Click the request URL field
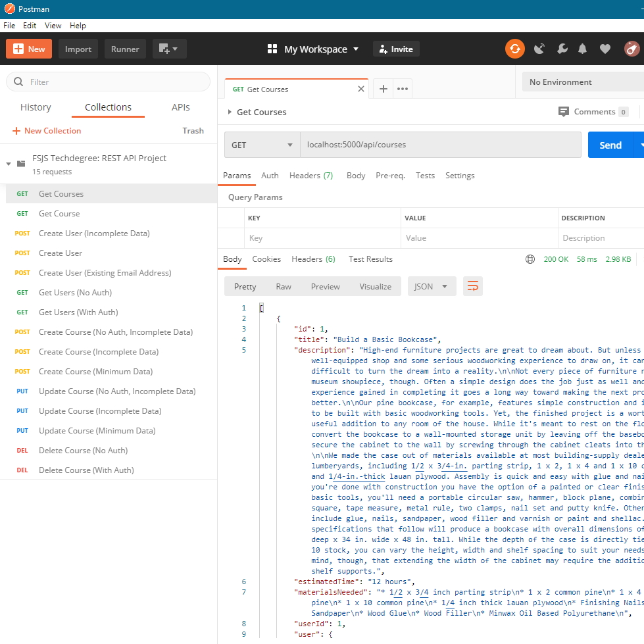Viewport: 644px width, 644px height. coord(441,145)
